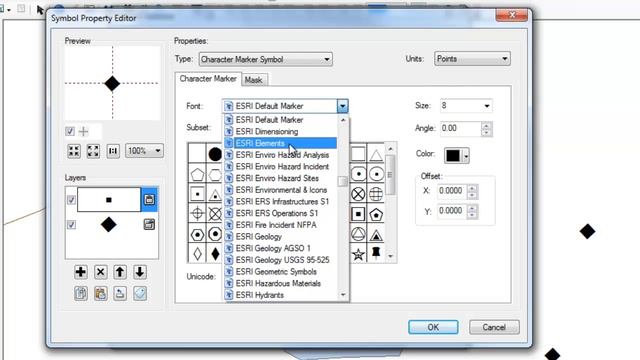Choose ESRI Hazardous Materials font
Viewport: 640px width, 360px height.
(280, 283)
